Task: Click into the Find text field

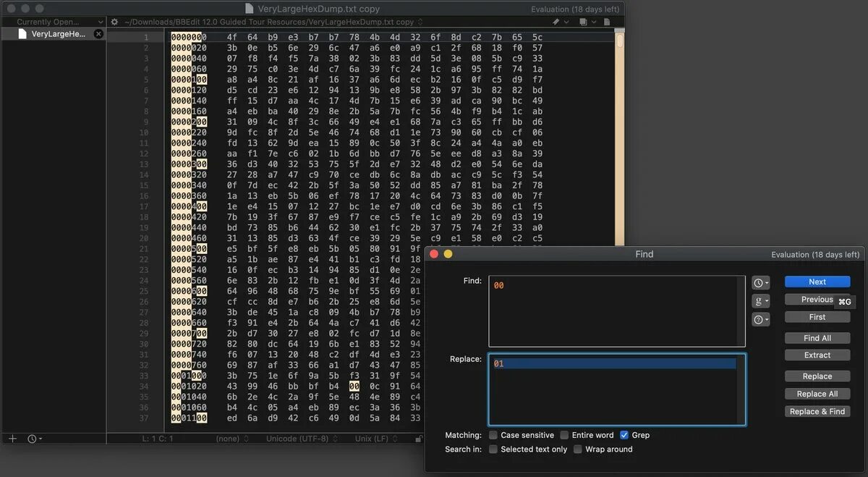Action: coord(617,311)
